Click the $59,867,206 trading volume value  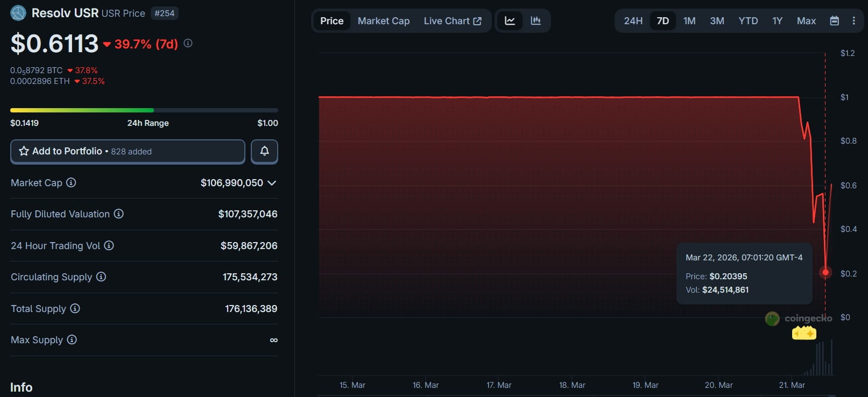click(x=249, y=246)
